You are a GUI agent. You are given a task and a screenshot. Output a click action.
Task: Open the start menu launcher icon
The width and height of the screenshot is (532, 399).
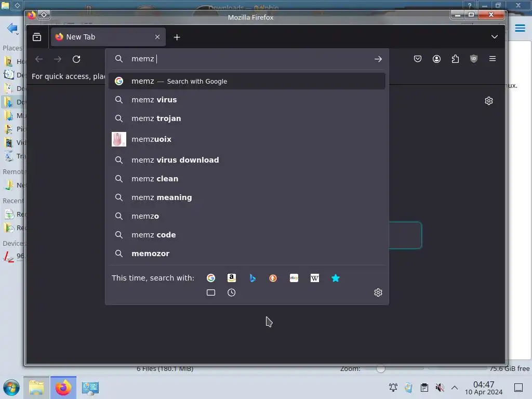click(x=11, y=388)
